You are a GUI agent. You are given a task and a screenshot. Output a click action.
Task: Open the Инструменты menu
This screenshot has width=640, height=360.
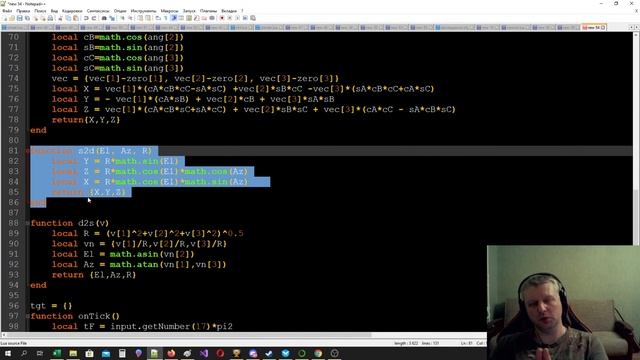[x=143, y=11]
